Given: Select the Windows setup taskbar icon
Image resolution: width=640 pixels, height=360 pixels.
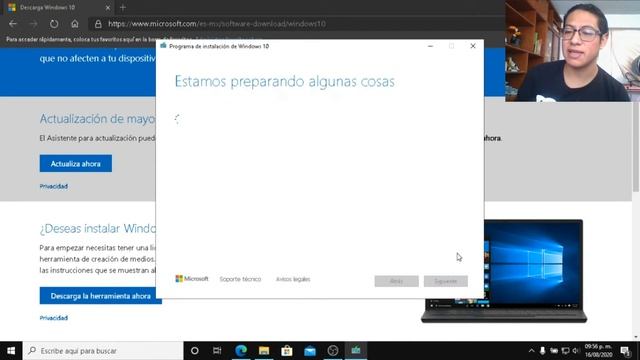Looking at the screenshot, I should tap(356, 351).
